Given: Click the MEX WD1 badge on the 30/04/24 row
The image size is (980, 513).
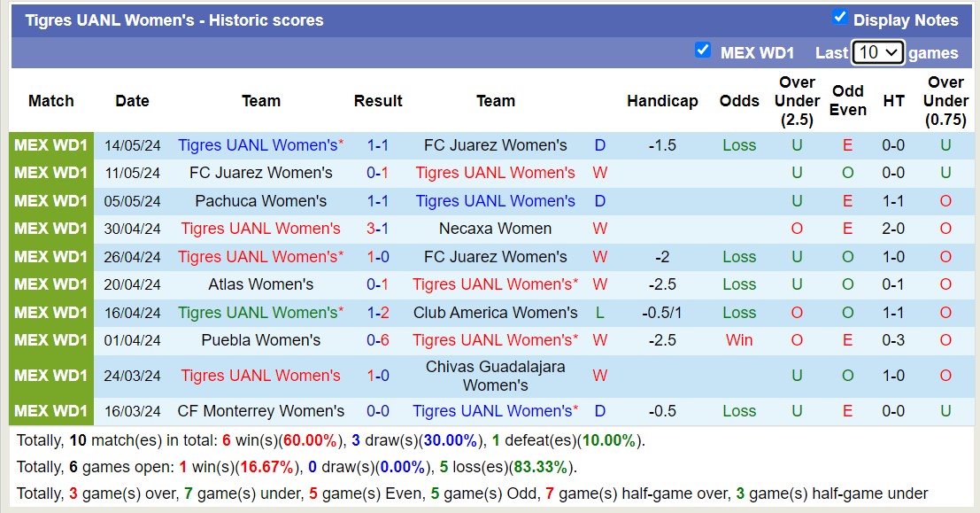Looking at the screenshot, I should [x=50, y=229].
